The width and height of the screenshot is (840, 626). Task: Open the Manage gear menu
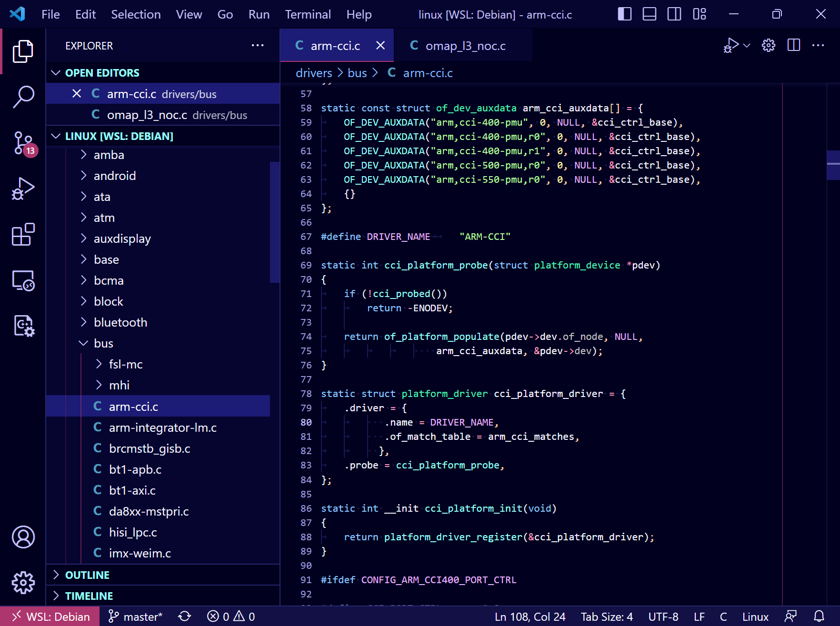23,583
